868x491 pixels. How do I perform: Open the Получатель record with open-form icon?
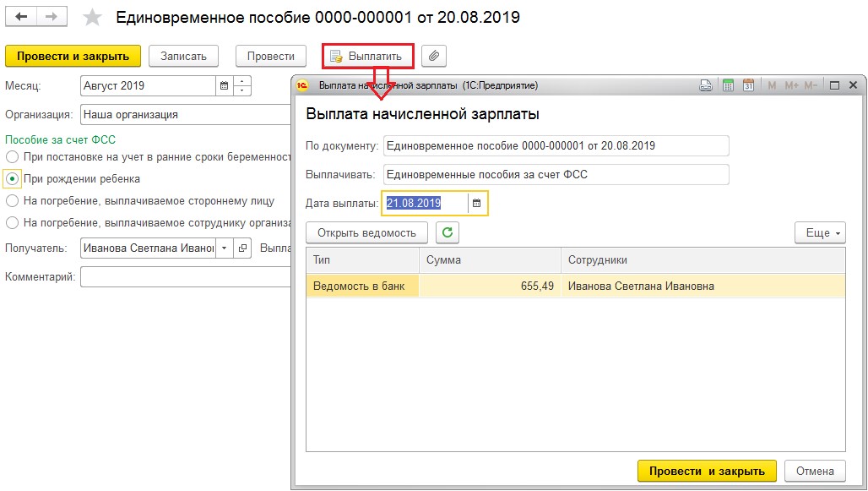(242, 248)
